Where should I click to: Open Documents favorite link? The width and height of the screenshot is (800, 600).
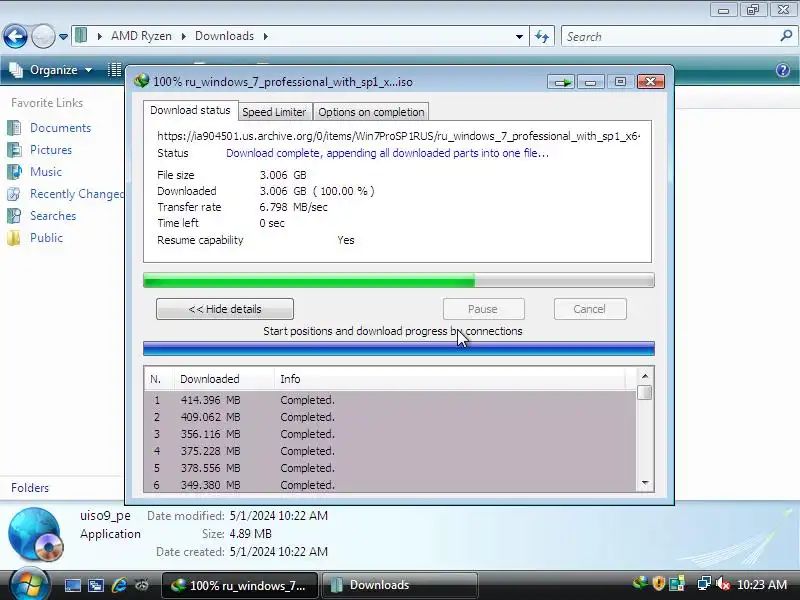pyautogui.click(x=60, y=128)
